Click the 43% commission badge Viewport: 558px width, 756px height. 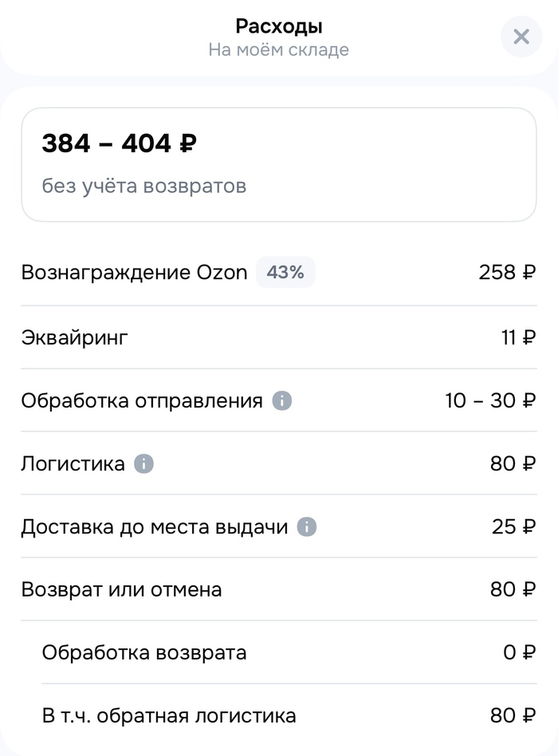(x=285, y=272)
